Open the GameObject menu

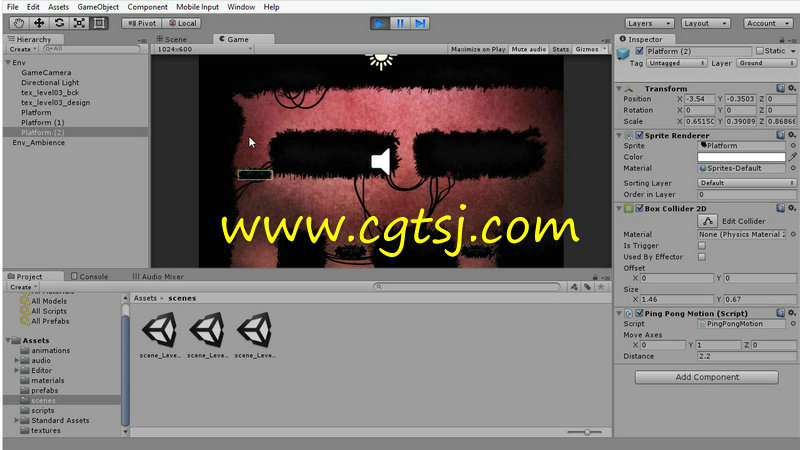click(98, 7)
